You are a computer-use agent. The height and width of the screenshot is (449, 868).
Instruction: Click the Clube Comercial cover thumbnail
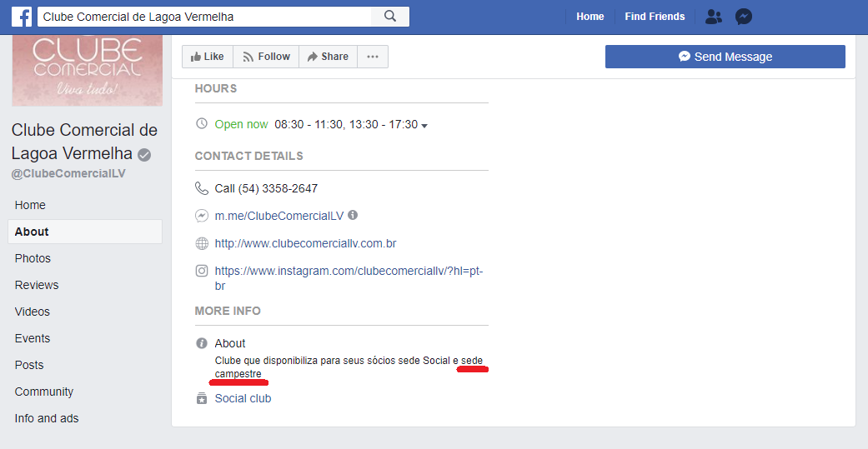tap(88, 70)
